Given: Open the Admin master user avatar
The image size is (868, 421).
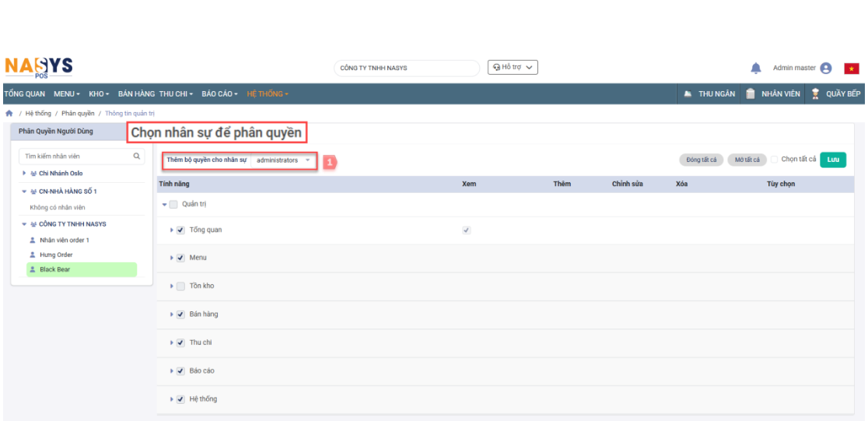Looking at the screenshot, I should pyautogui.click(x=826, y=68).
